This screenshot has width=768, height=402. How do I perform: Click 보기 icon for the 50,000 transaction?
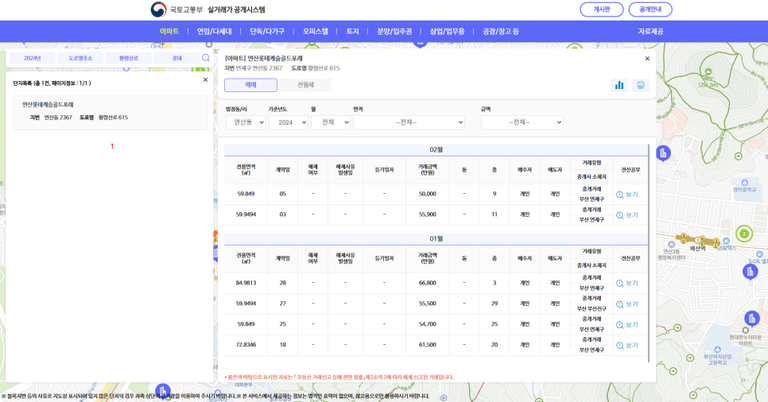pyautogui.click(x=627, y=194)
